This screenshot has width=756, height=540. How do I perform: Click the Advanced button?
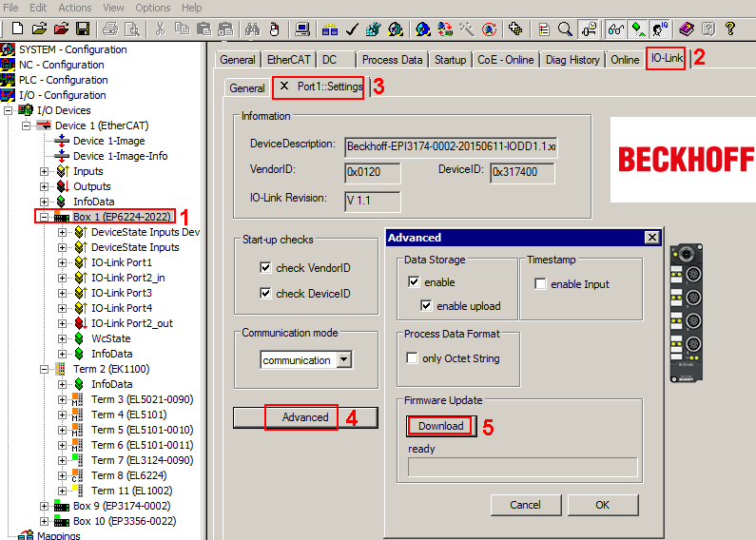click(305, 417)
